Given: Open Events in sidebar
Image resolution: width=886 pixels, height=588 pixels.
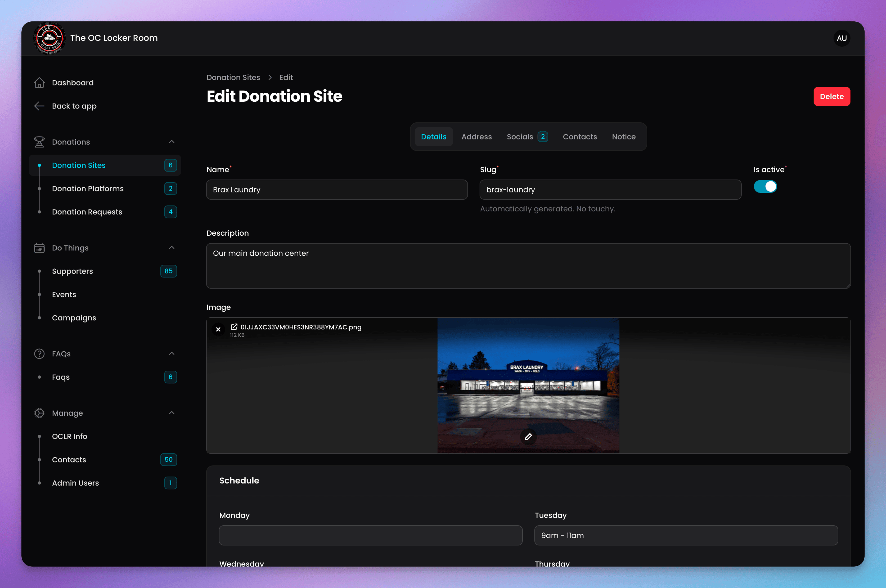Looking at the screenshot, I should [x=105, y=294].
